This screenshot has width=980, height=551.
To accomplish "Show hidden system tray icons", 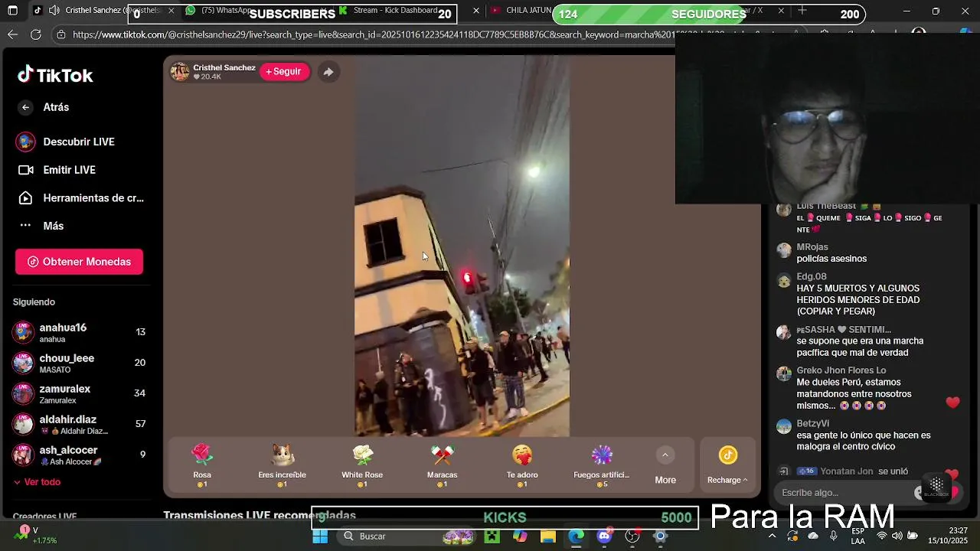I will pyautogui.click(x=772, y=536).
